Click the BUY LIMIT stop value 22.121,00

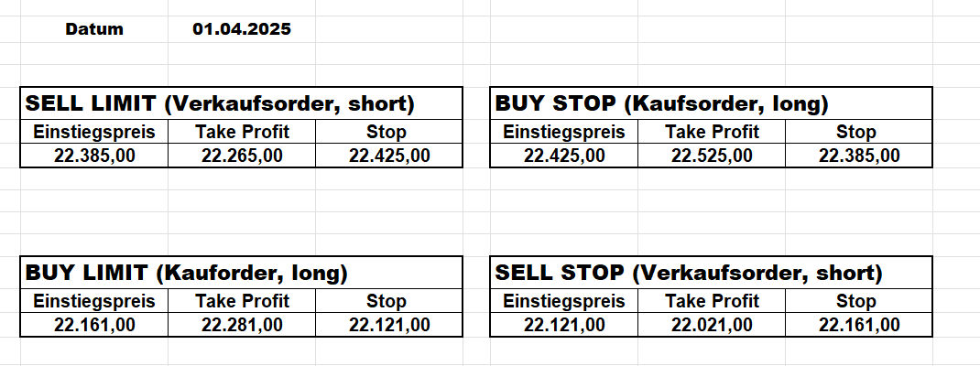pos(389,324)
